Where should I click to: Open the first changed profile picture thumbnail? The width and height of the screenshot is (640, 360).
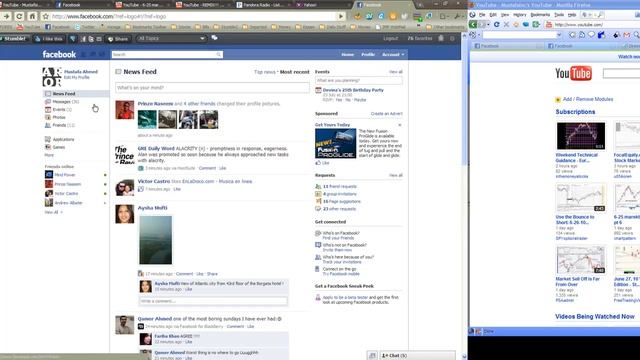coord(147,120)
